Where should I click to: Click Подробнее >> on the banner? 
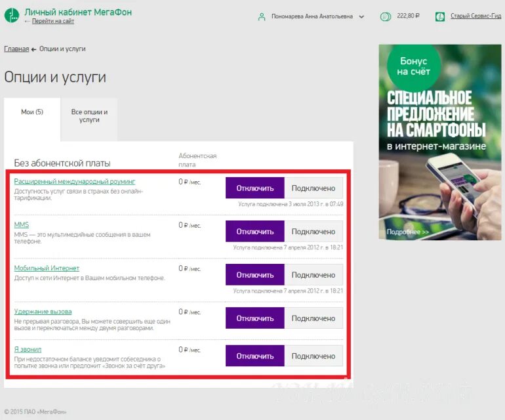click(x=408, y=232)
